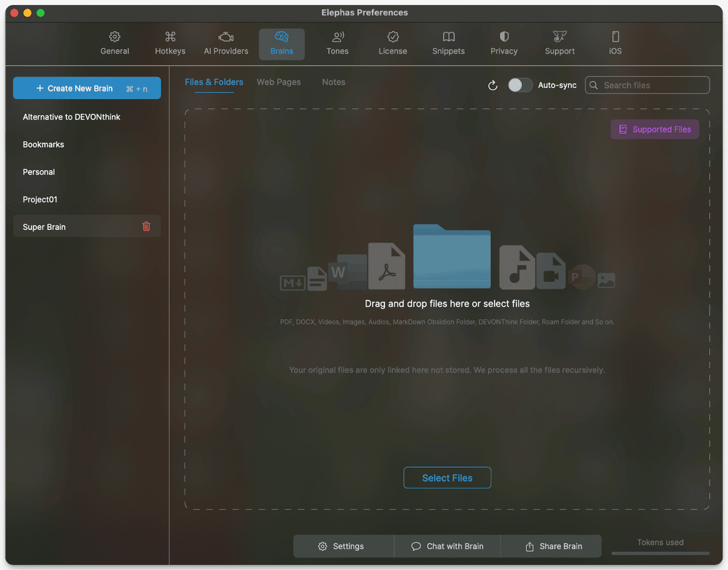Switch to AI Providers settings
Screen dimensions: 728x570
226,43
